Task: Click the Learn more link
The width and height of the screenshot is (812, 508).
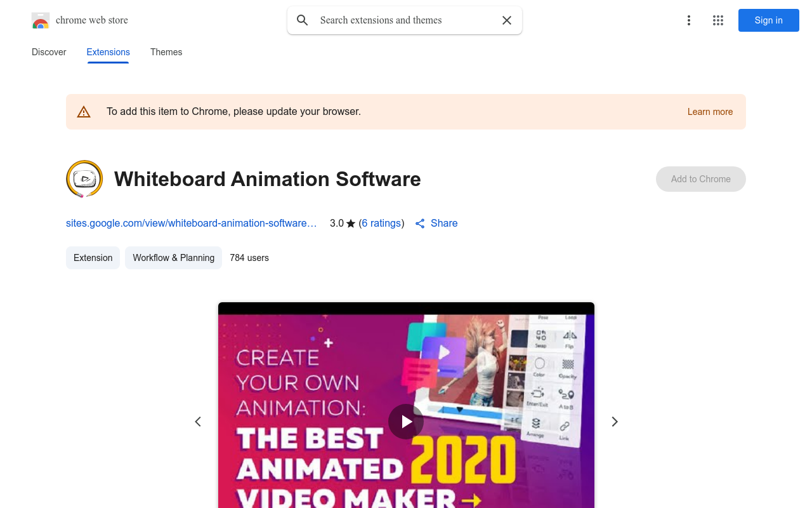Action: [x=710, y=112]
